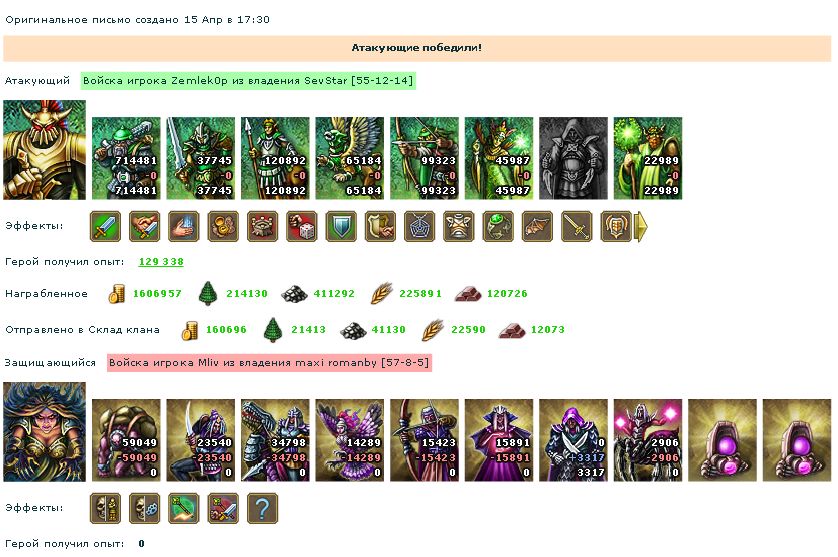Open attacker ZemlekOp troops from SevStar link
The image size is (838, 557).
coord(248,81)
